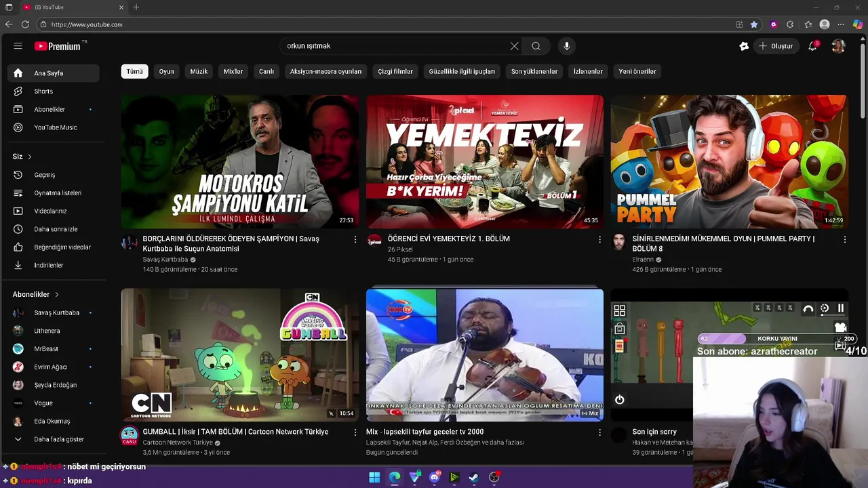Image resolution: width=868 pixels, height=488 pixels.
Task: Open Yemekteyiz video thumbnail
Action: click(485, 161)
